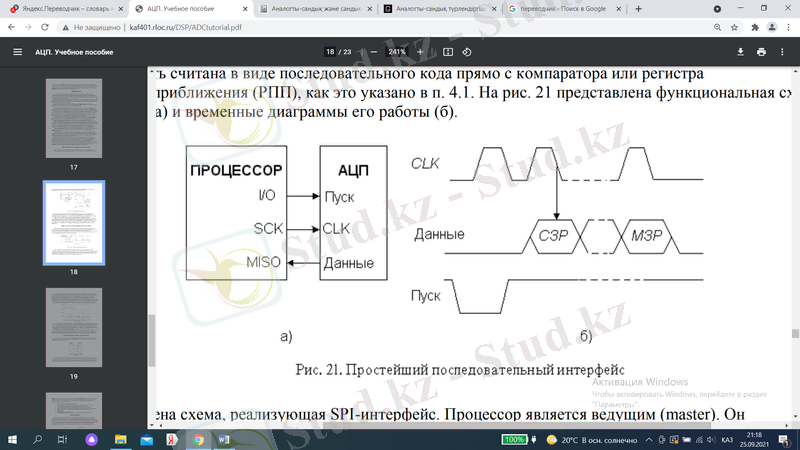Reload the current page

(x=45, y=28)
